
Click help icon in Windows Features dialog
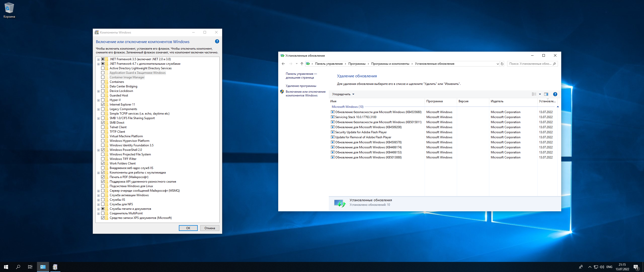point(217,41)
